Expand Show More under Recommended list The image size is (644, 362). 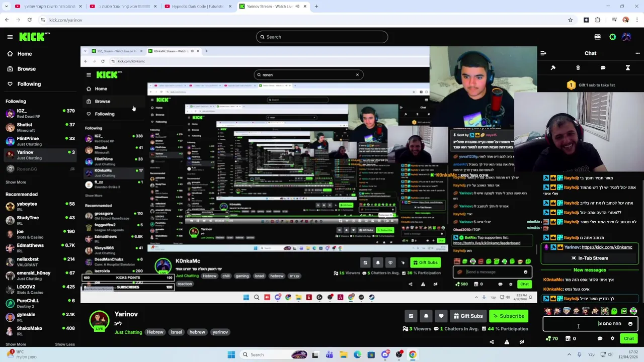pos(16,344)
